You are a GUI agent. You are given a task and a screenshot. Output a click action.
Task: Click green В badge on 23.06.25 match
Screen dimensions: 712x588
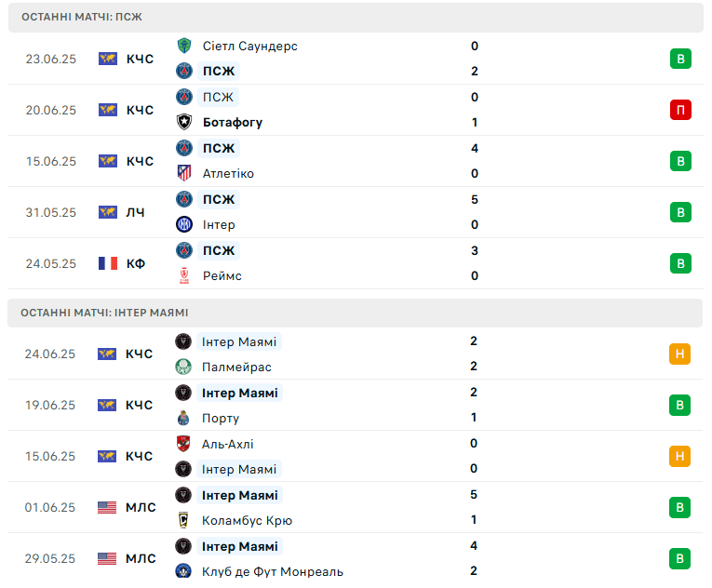(680, 59)
